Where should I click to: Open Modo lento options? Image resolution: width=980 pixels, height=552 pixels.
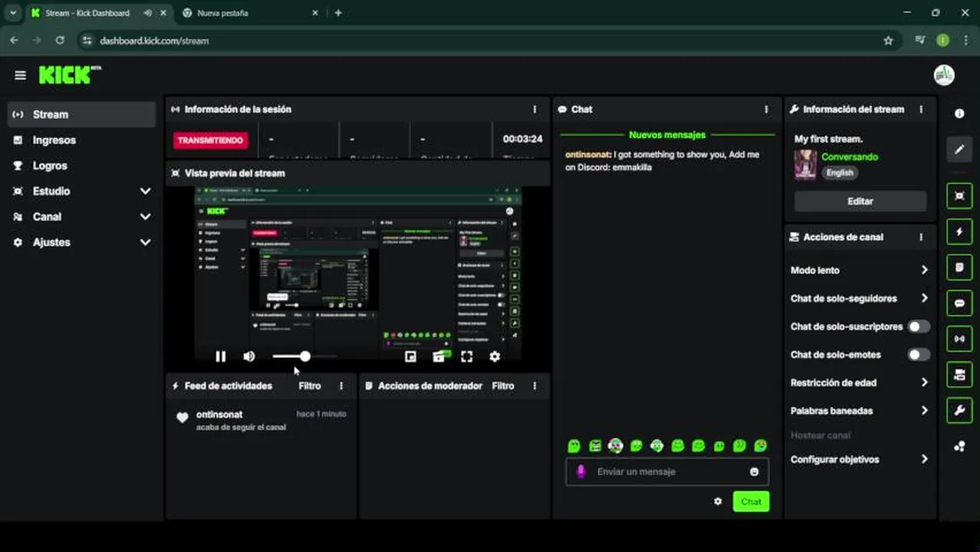[860, 270]
